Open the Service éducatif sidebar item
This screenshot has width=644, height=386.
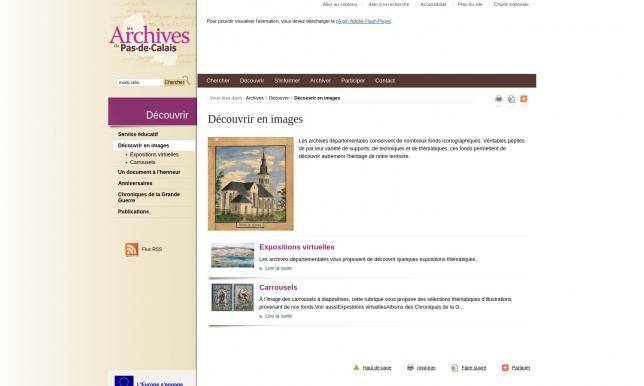(x=138, y=134)
